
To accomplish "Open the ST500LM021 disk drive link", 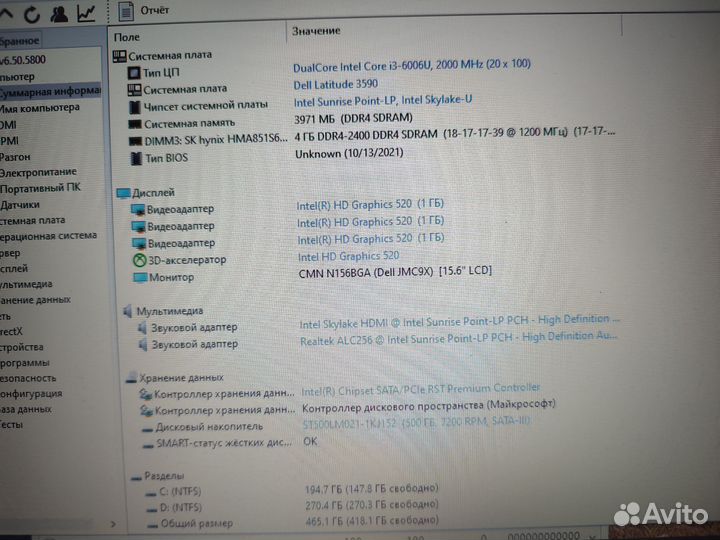I will (x=416, y=422).
